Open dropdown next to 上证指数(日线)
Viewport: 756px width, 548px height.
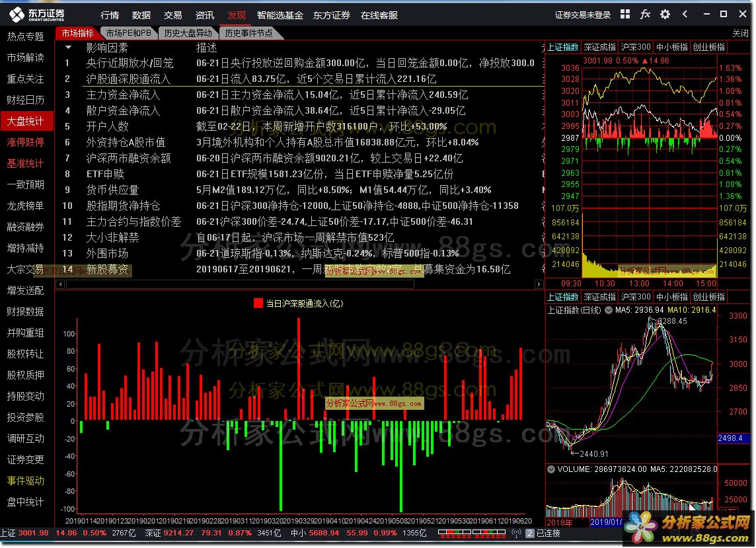click(x=609, y=310)
